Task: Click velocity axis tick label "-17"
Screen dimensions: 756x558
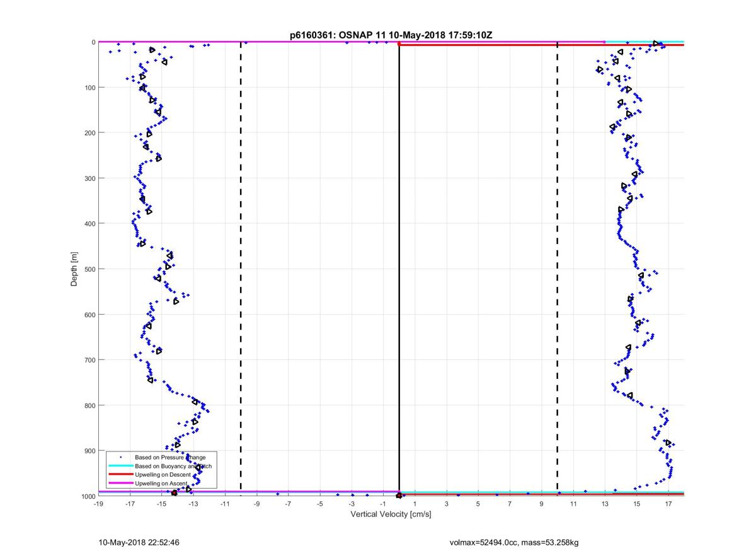Action: [130, 504]
